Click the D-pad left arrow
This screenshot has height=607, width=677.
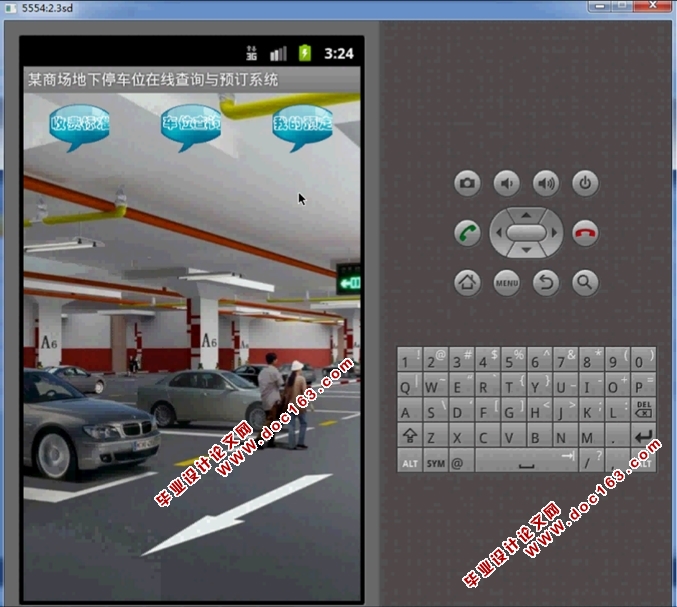pyautogui.click(x=498, y=233)
